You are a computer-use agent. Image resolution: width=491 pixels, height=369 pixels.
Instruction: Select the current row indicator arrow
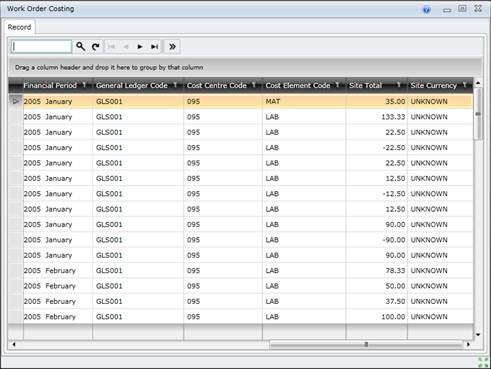(x=15, y=101)
